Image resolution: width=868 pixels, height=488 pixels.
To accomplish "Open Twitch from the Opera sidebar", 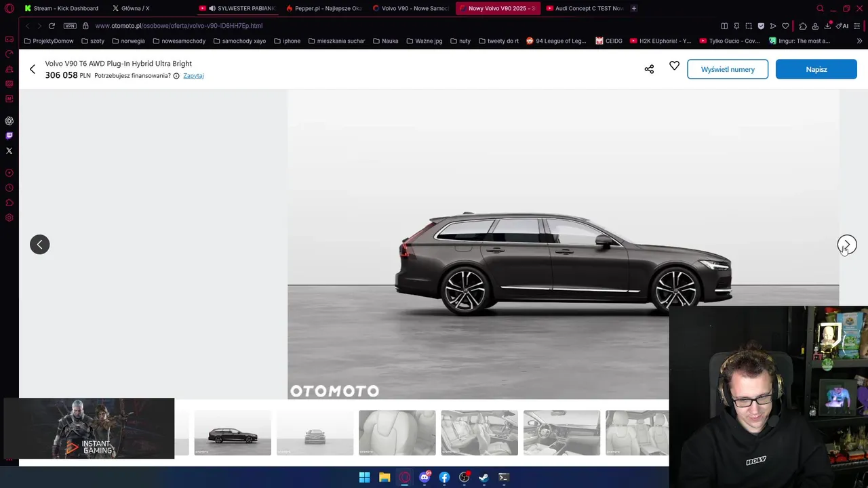I will 9,136.
